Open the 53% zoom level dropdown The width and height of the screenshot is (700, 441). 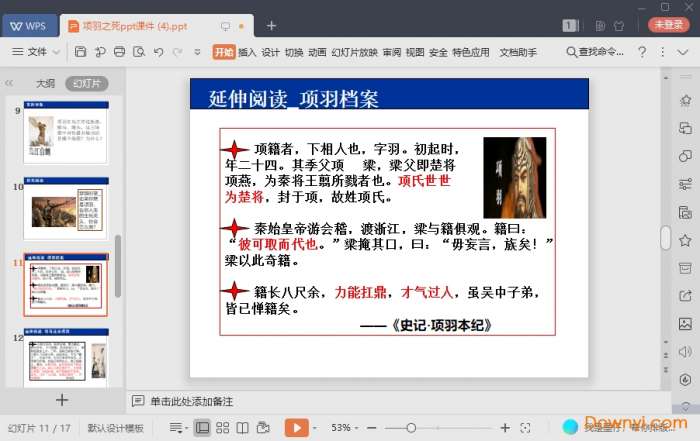click(344, 428)
